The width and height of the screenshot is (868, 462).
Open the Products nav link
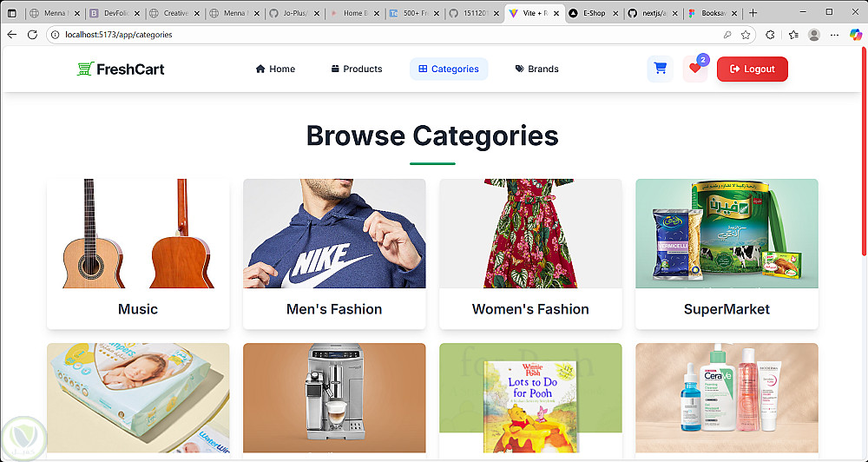coord(357,69)
